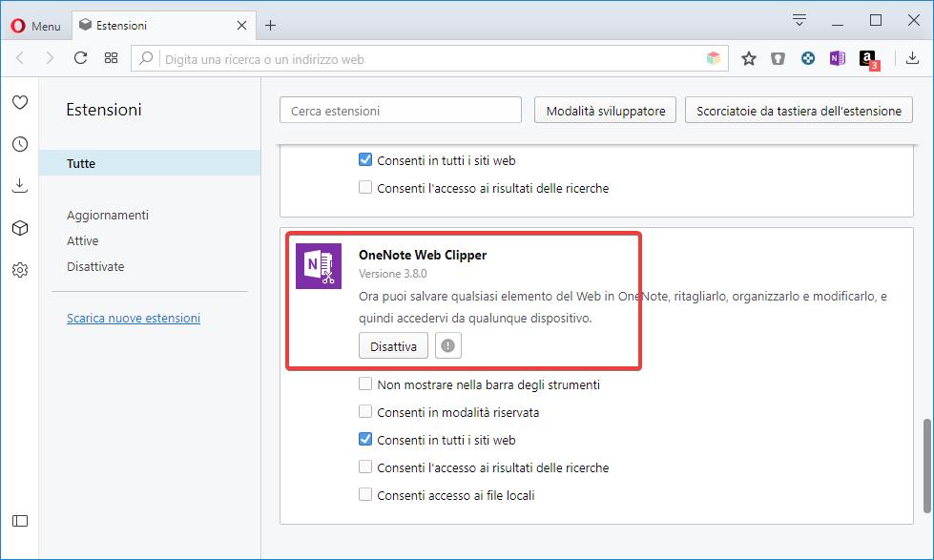This screenshot has height=560, width=934.
Task: Go back to previous page
Action: 20,58
